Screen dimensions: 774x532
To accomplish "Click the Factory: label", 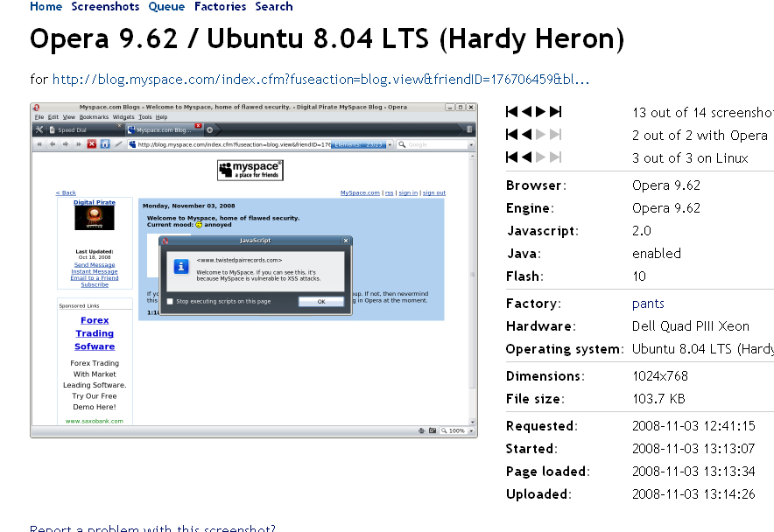I will [x=533, y=304].
